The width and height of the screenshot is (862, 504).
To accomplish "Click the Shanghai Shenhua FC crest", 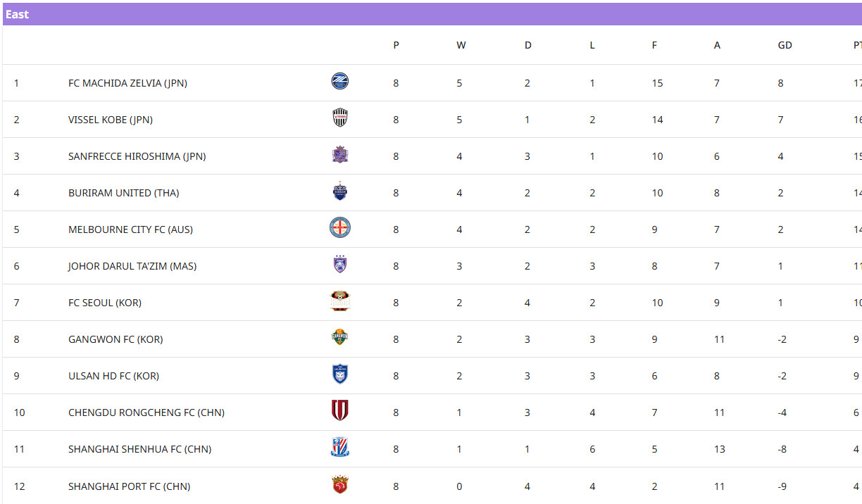I will [340, 448].
